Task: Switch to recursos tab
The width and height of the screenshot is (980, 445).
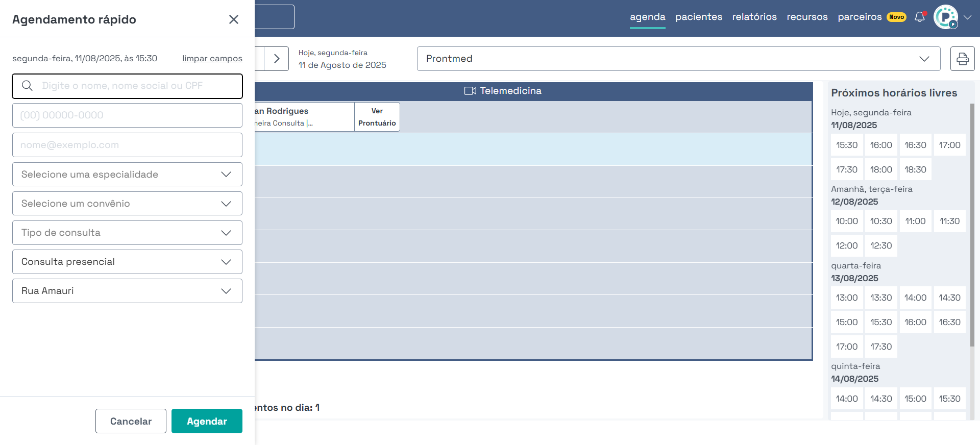Action: [807, 17]
